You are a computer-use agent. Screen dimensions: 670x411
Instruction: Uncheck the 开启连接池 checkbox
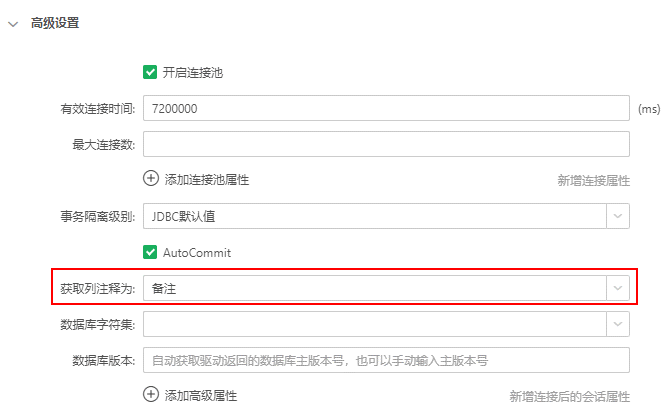150,72
